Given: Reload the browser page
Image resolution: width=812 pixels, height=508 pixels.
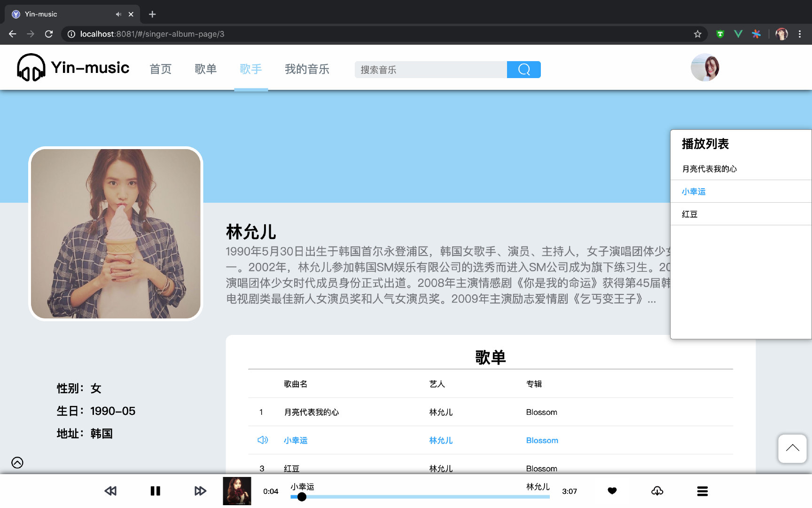Looking at the screenshot, I should tap(49, 34).
